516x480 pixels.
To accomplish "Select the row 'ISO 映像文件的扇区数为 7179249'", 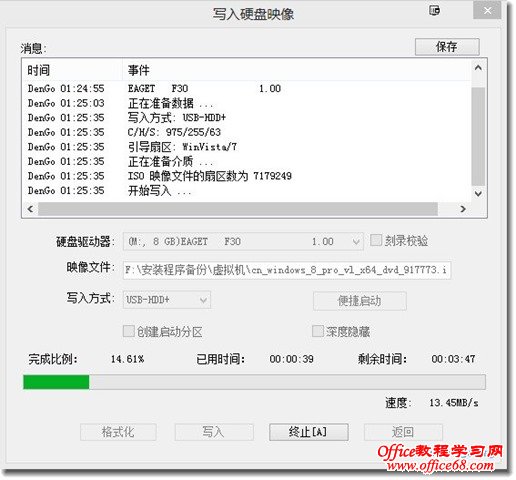I will click(247, 176).
